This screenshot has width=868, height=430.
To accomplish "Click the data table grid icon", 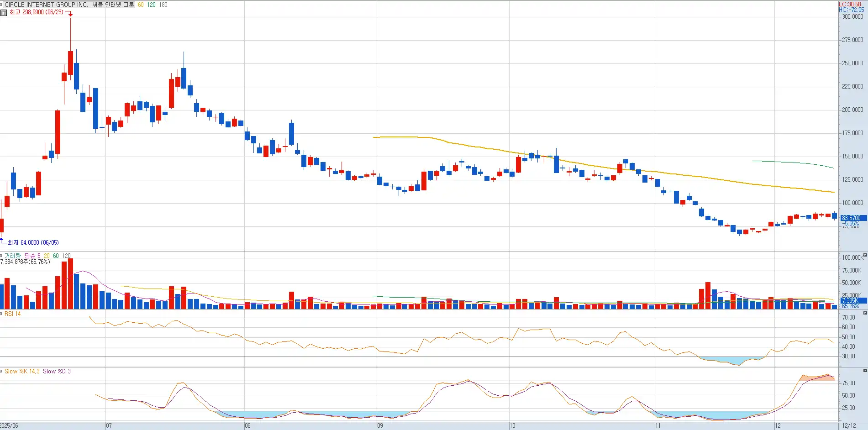I will tap(4, 12).
